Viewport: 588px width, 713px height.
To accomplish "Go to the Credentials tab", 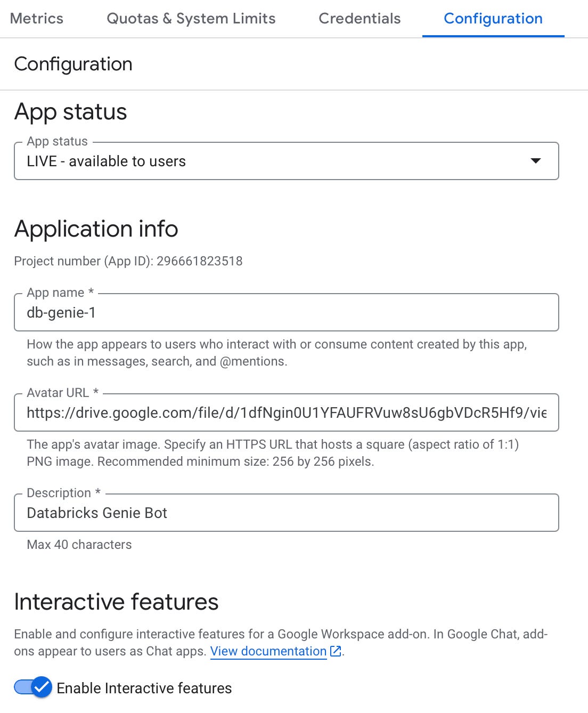I will point(360,19).
